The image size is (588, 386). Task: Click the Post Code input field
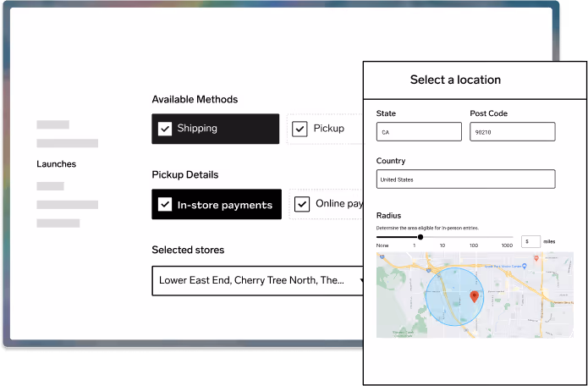pos(512,132)
